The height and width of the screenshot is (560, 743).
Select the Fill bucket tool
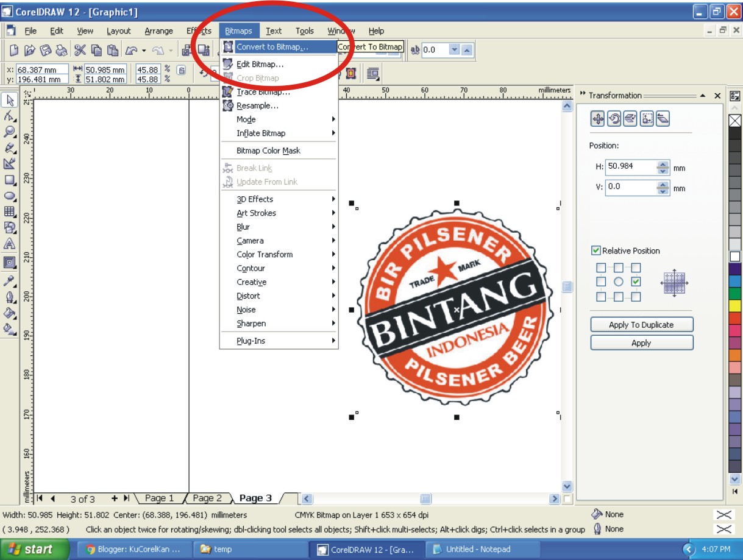pos(10,313)
